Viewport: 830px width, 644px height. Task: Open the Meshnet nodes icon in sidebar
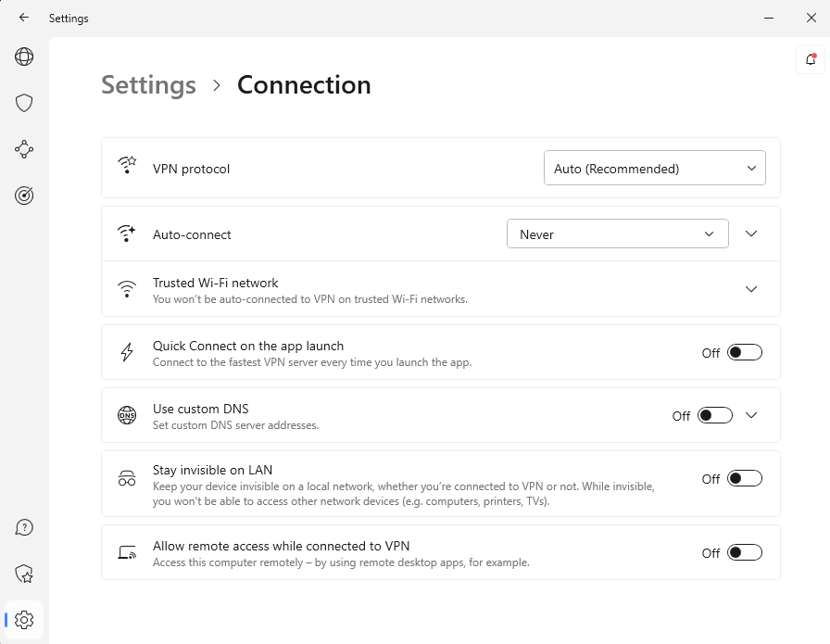click(24, 149)
